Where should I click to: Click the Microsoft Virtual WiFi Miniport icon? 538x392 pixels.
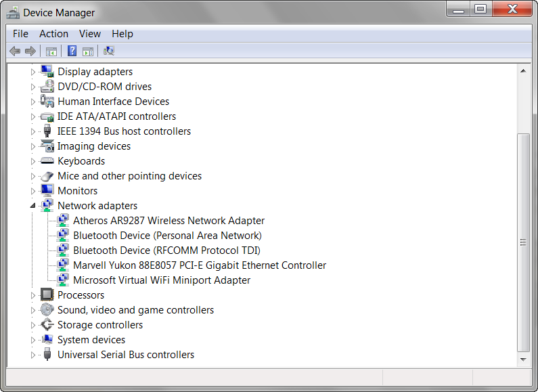point(62,280)
